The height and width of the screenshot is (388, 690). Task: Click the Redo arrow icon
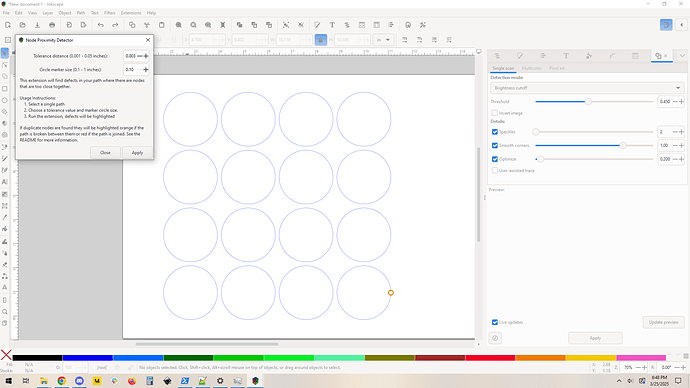click(115, 25)
